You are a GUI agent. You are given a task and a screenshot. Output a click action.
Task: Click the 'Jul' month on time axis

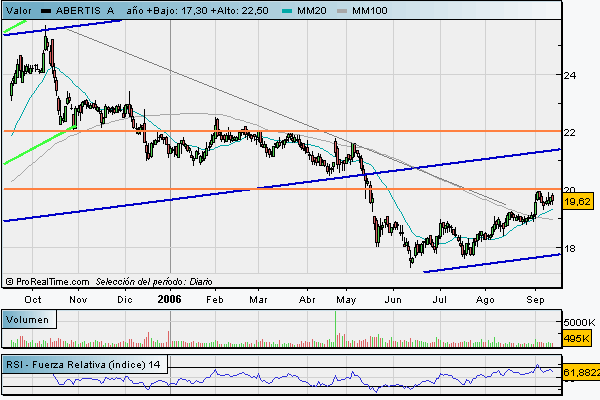tap(440, 299)
